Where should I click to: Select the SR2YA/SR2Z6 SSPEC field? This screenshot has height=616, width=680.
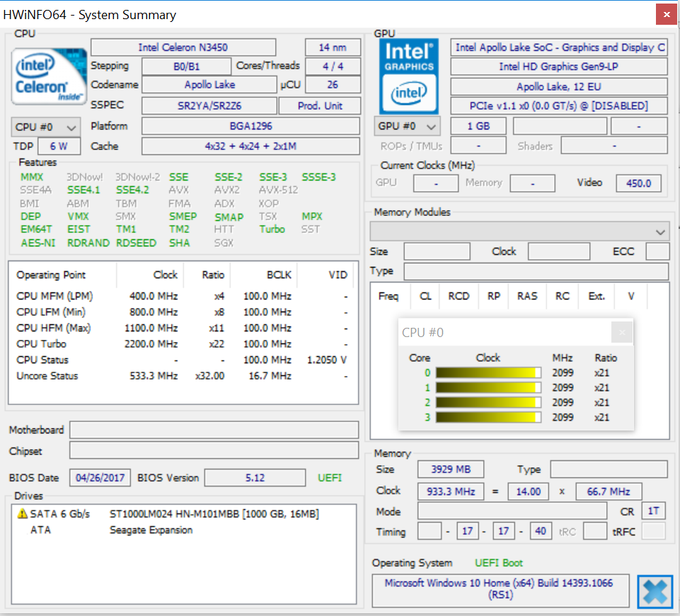pos(209,105)
